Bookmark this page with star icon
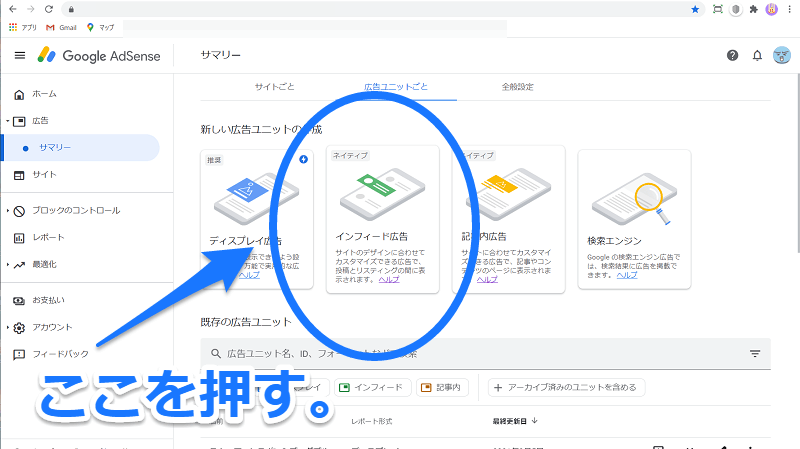 coord(695,9)
